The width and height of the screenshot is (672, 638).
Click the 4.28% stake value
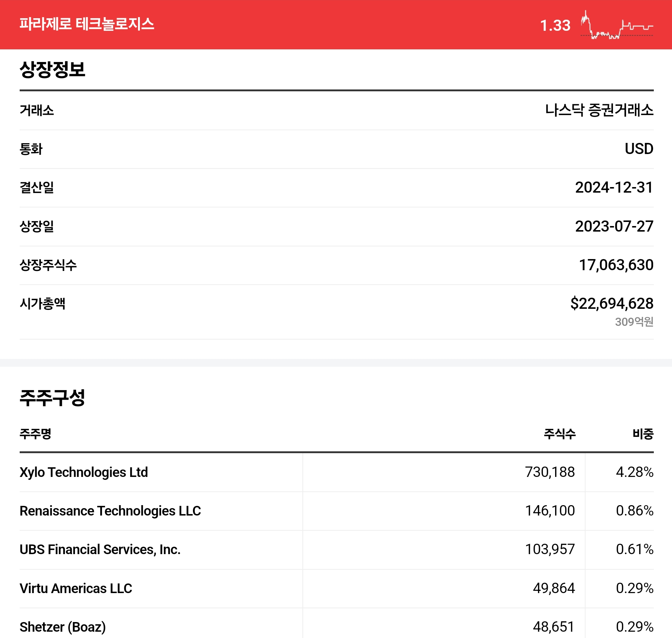[635, 472]
